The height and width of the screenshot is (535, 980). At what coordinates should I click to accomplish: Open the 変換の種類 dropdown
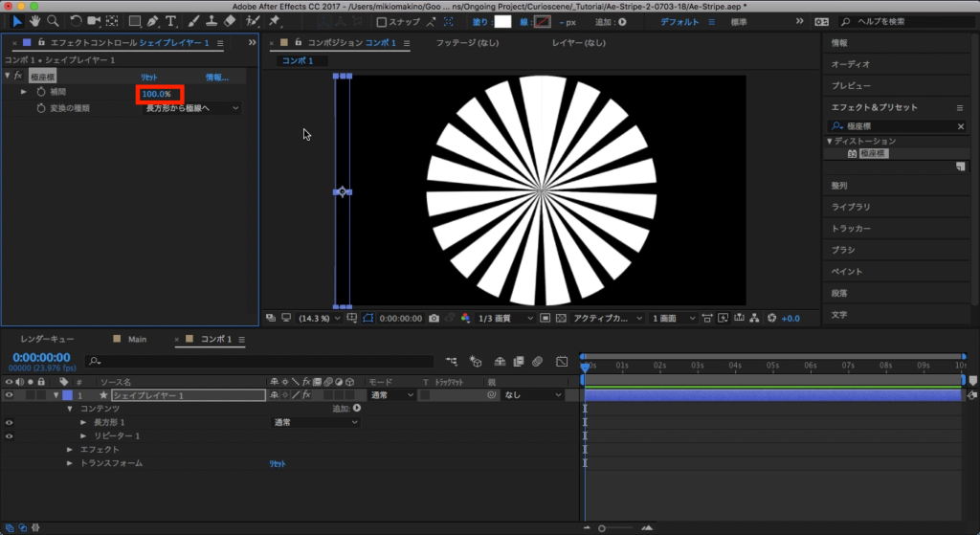tap(191, 108)
